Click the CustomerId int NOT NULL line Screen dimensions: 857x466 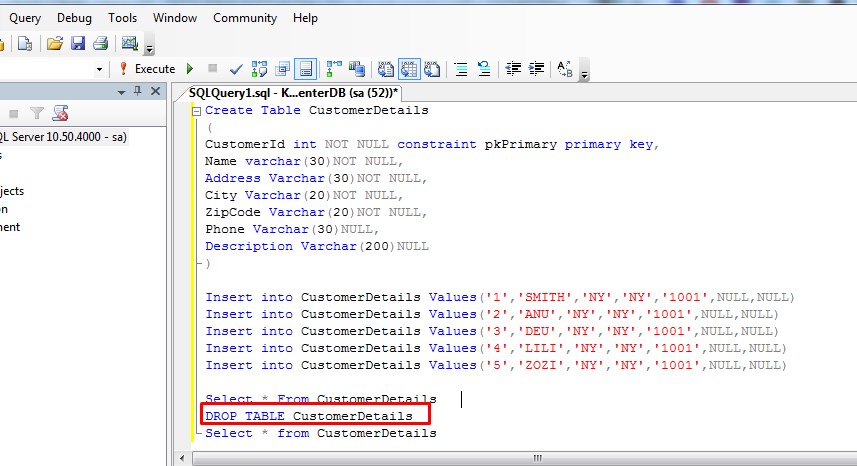tap(432, 144)
